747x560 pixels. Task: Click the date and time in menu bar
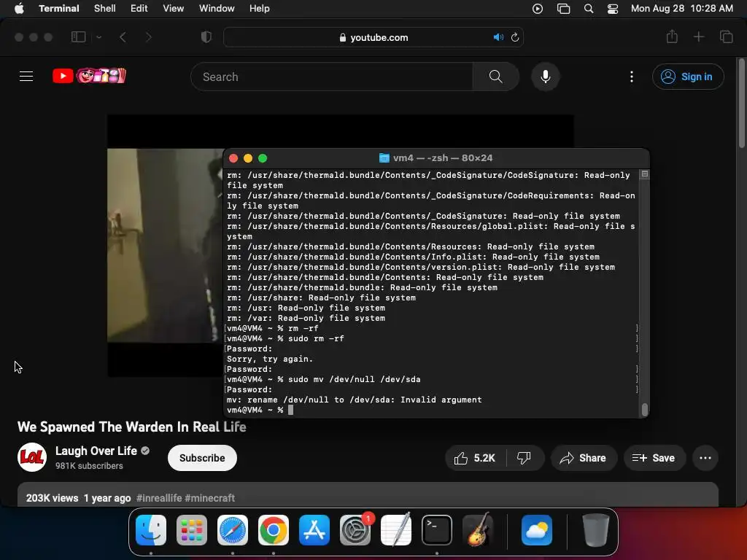coord(682,9)
